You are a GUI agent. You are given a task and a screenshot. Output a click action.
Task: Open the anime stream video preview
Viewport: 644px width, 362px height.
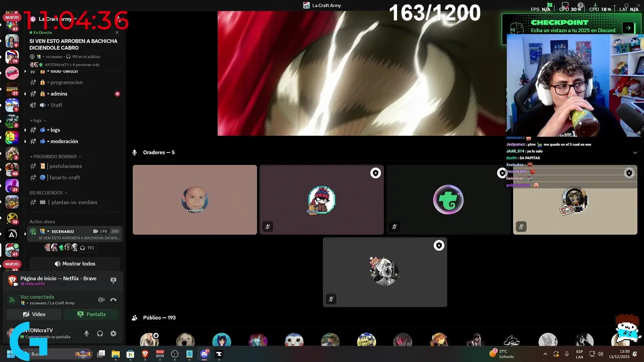click(x=362, y=73)
